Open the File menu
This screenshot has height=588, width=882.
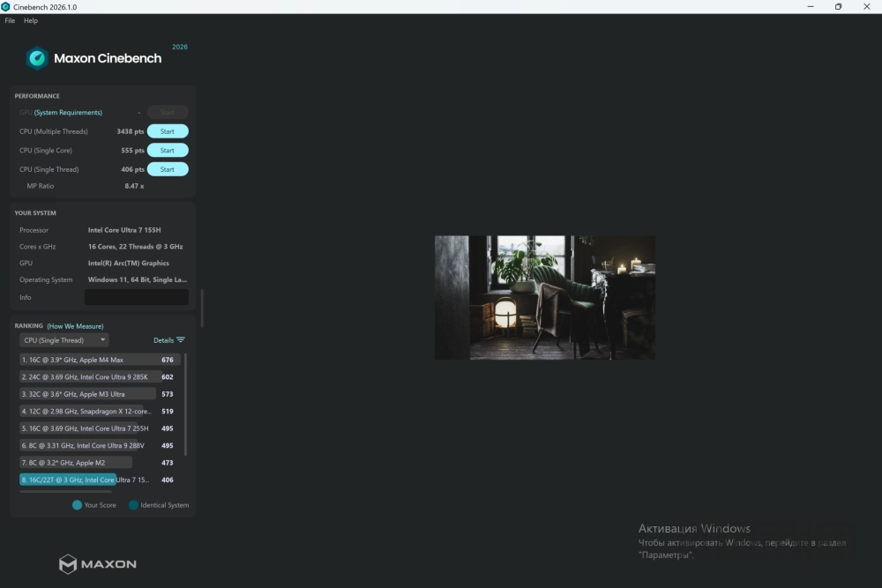[10, 20]
